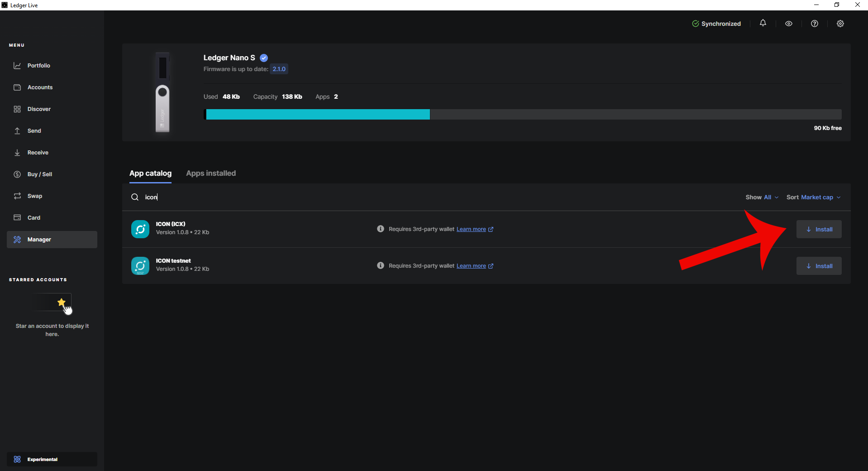Click the ICON (ICX) app logo
The height and width of the screenshot is (471, 868).
[140, 229]
